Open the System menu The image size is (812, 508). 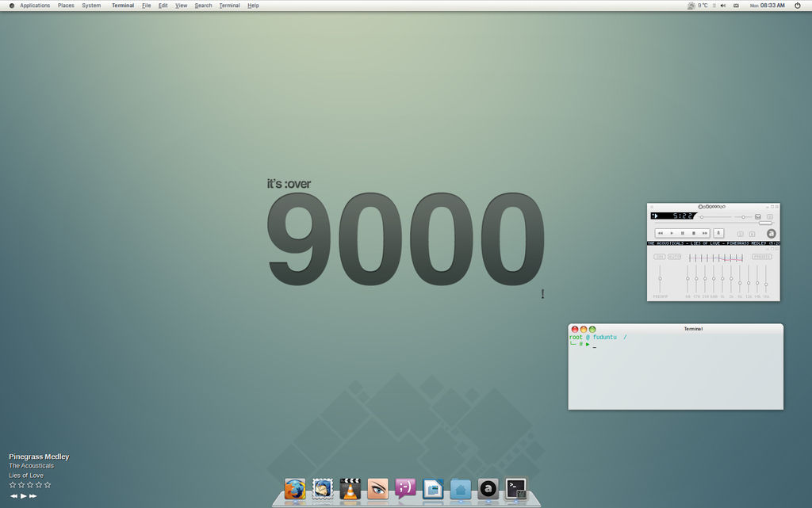tap(91, 6)
